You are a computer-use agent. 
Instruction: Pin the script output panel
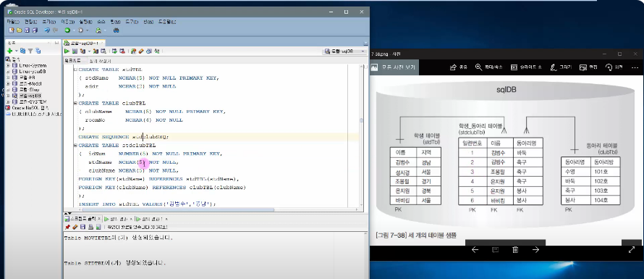[x=67, y=227]
